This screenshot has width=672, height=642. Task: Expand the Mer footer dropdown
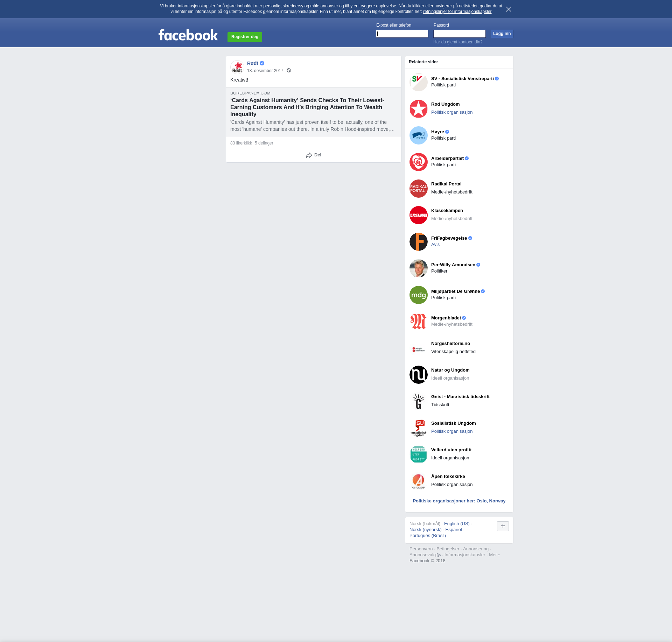pos(494,555)
